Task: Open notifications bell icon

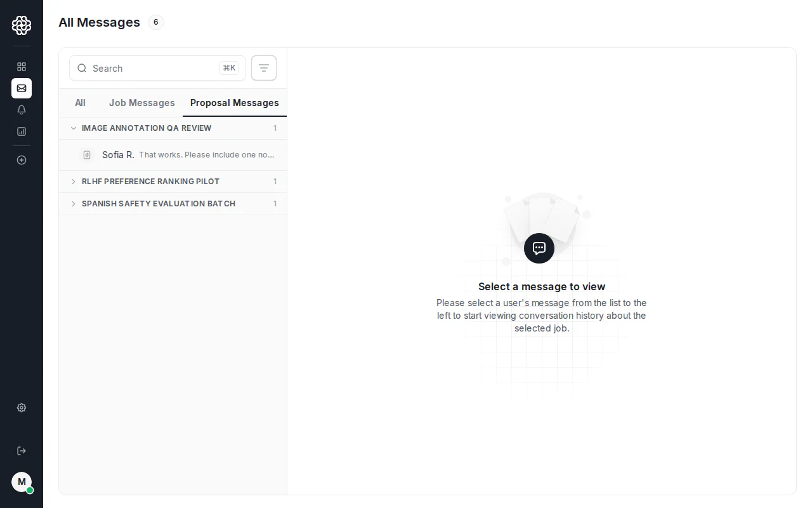Action: pos(22,110)
